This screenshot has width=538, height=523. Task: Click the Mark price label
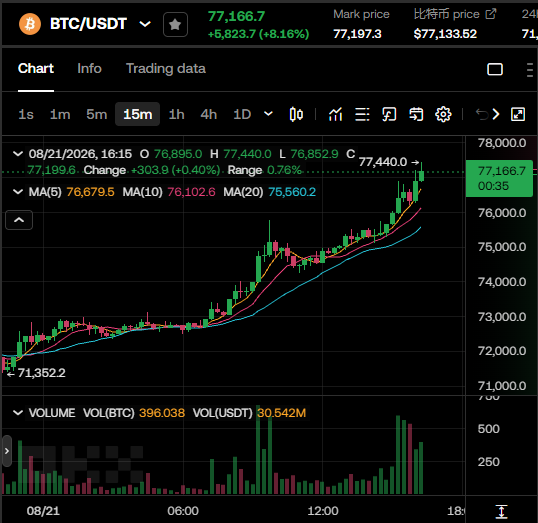pyautogui.click(x=361, y=14)
